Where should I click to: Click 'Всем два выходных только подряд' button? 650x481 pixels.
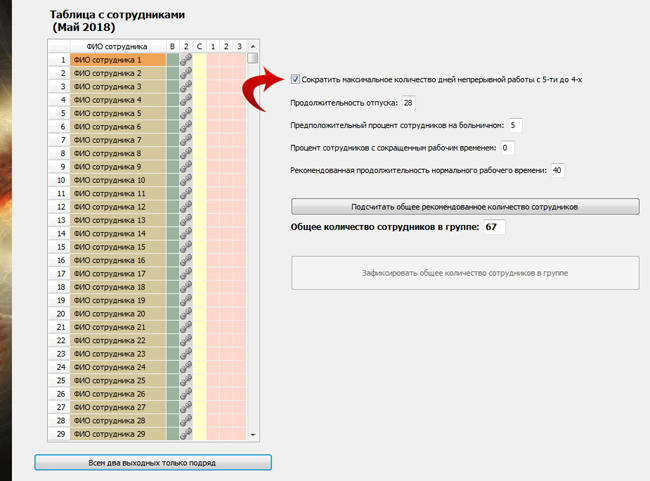pos(153,463)
